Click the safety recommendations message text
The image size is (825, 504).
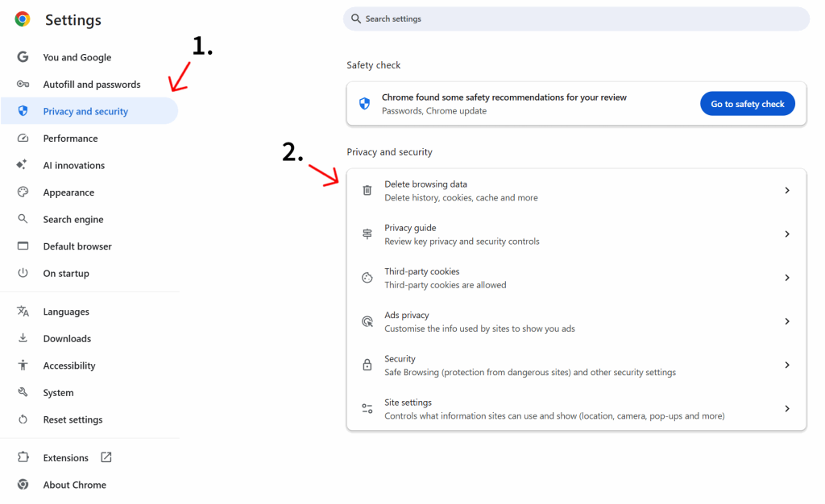coord(504,97)
